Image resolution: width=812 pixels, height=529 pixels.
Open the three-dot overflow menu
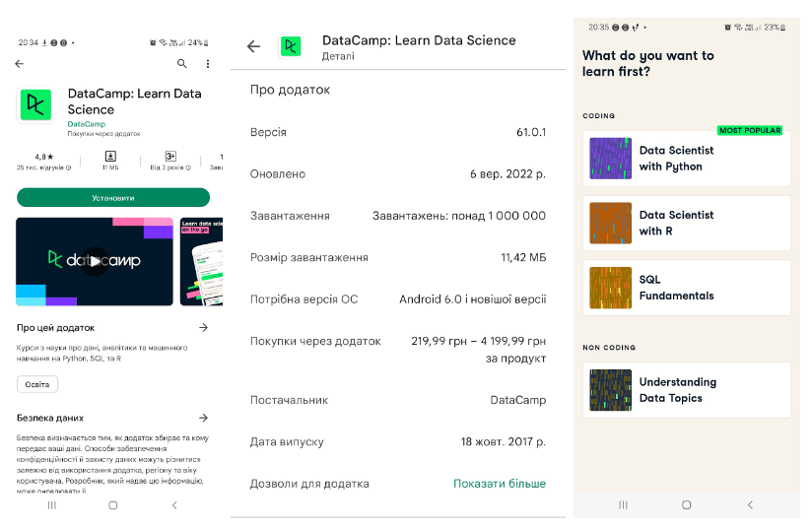pos(208,64)
